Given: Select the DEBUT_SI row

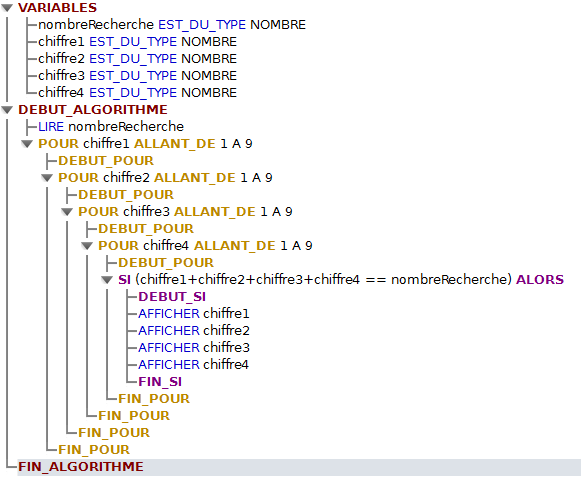Looking at the screenshot, I should point(172,297).
